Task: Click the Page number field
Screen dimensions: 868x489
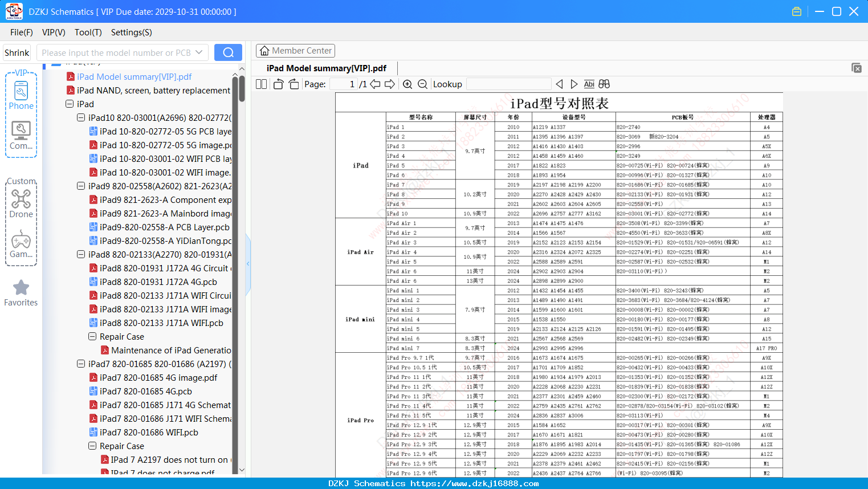Action: click(x=343, y=84)
